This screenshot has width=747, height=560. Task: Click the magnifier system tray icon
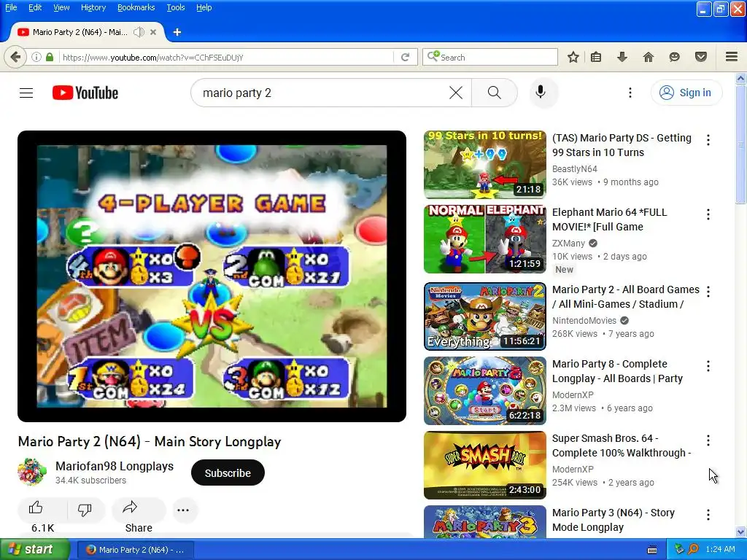pos(693,550)
